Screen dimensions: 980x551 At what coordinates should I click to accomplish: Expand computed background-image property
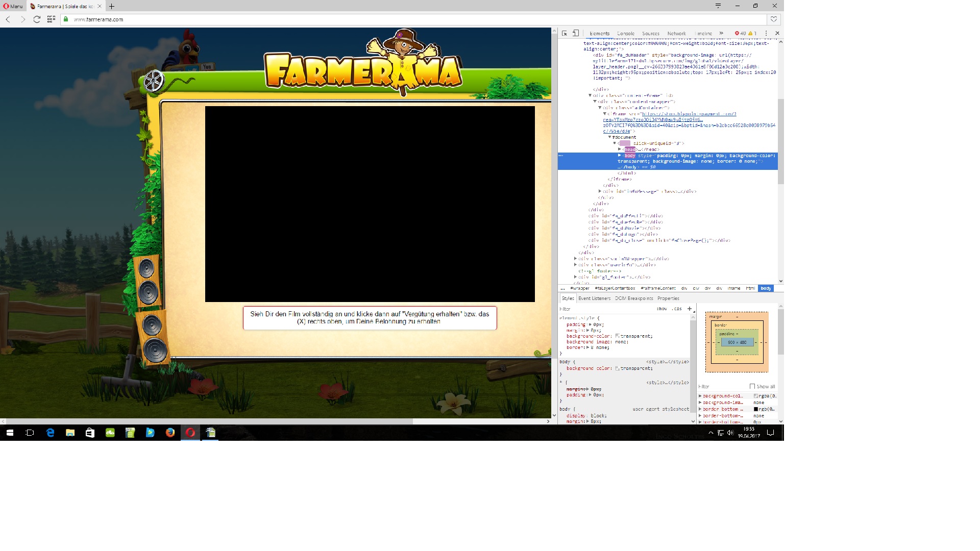click(x=700, y=403)
